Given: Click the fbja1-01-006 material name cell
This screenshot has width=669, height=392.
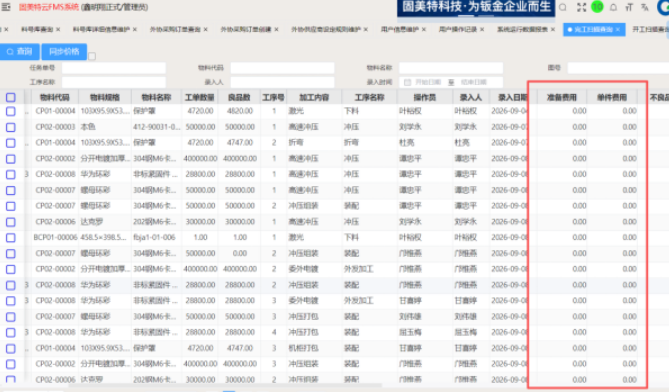Looking at the screenshot, I should pyautogui.click(x=154, y=237).
